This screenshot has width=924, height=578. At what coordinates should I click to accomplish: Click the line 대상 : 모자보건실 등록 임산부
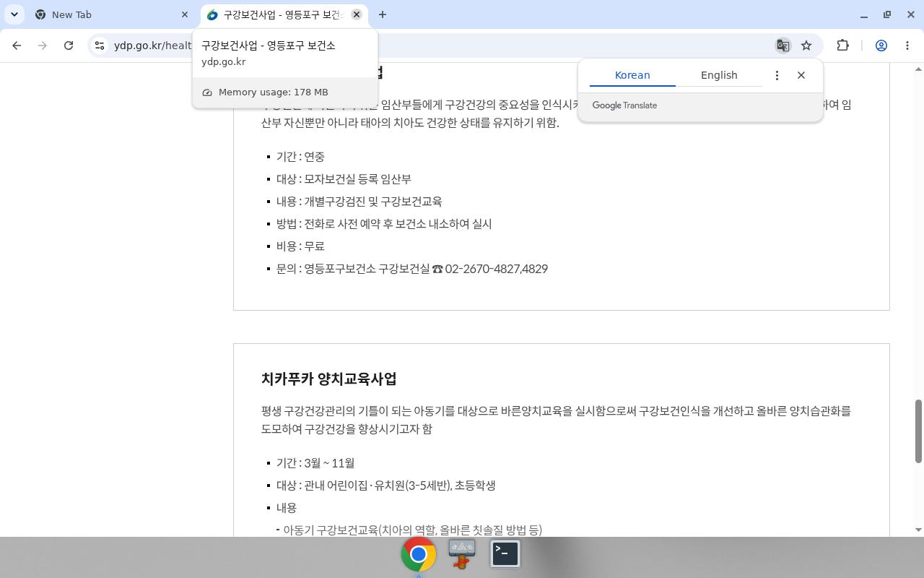tap(344, 179)
